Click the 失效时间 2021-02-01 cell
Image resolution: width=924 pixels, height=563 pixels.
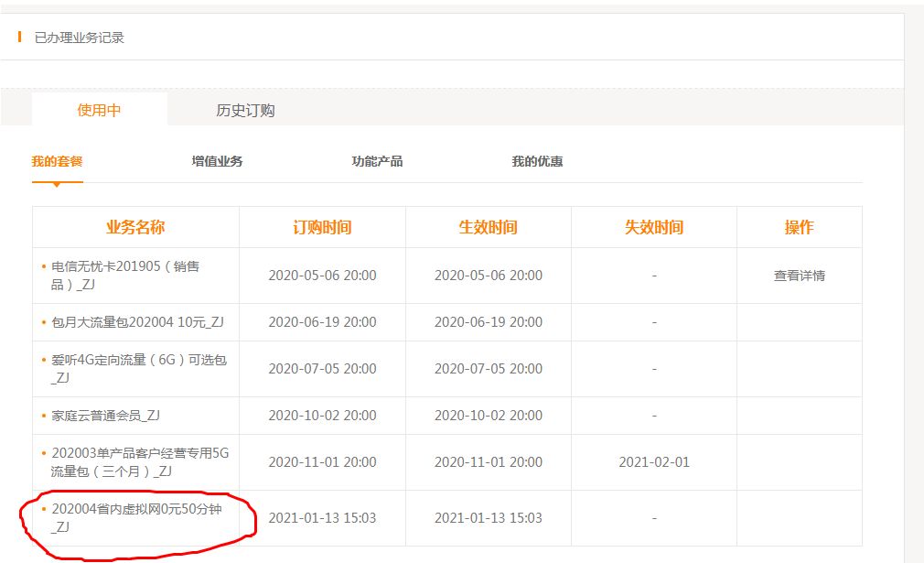coord(654,462)
